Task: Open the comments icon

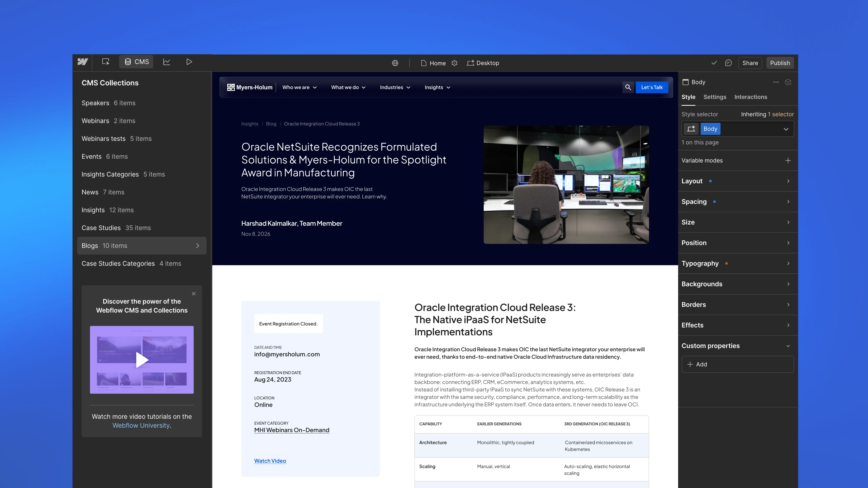Action: tap(728, 63)
